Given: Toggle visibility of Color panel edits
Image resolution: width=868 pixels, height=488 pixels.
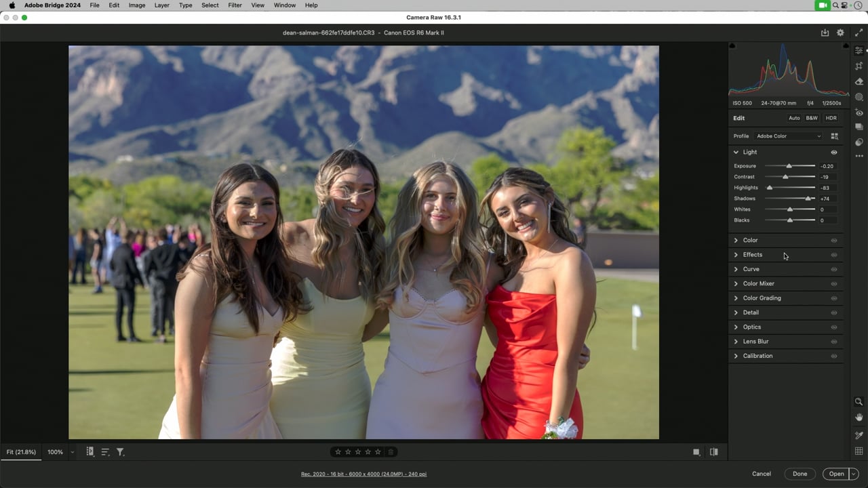Looking at the screenshot, I should click(834, 241).
